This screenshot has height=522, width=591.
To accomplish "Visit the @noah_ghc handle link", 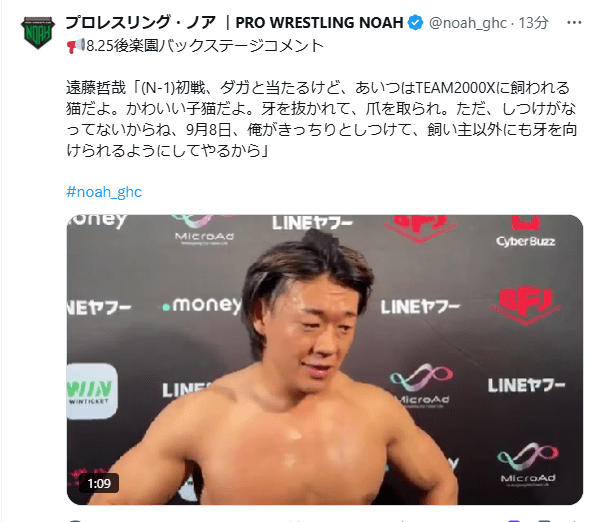I will pos(468,23).
